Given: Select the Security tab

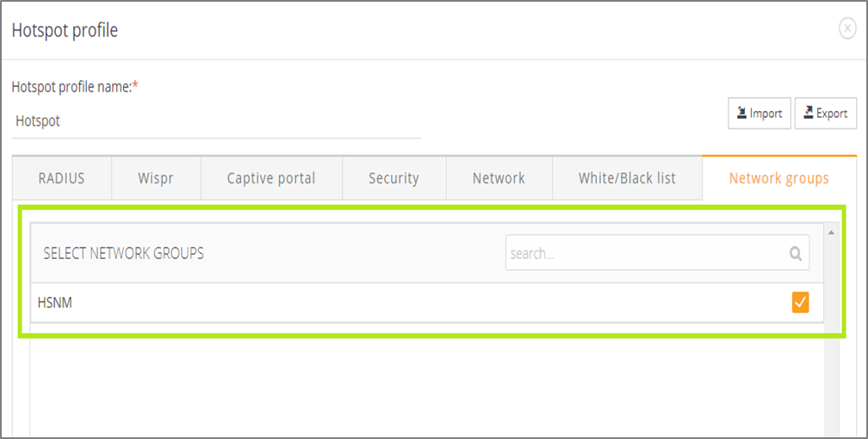Looking at the screenshot, I should 394,178.
